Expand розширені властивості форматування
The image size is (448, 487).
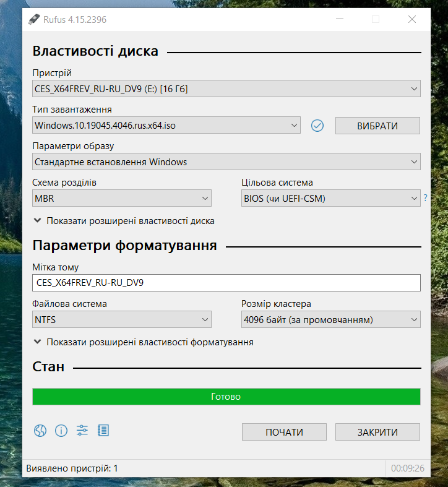pos(143,342)
